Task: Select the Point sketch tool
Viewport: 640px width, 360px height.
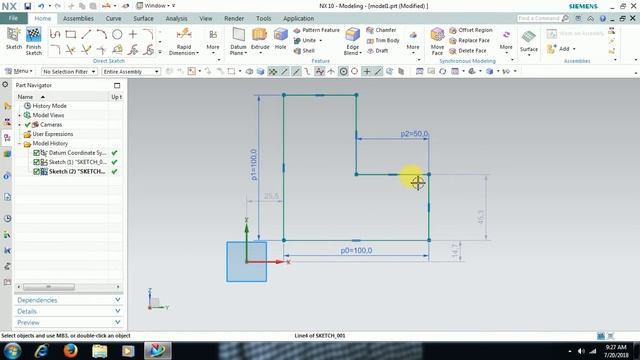Action: click(133, 34)
